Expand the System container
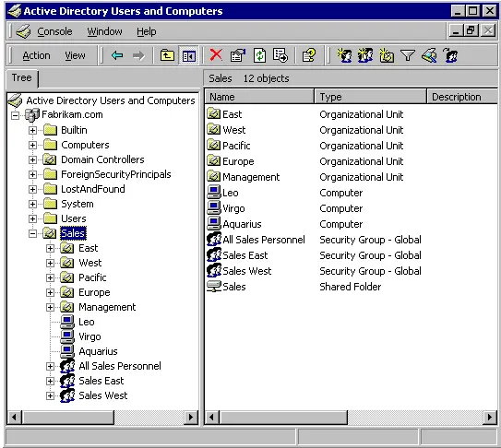The height and width of the screenshot is (448, 501). click(x=32, y=204)
